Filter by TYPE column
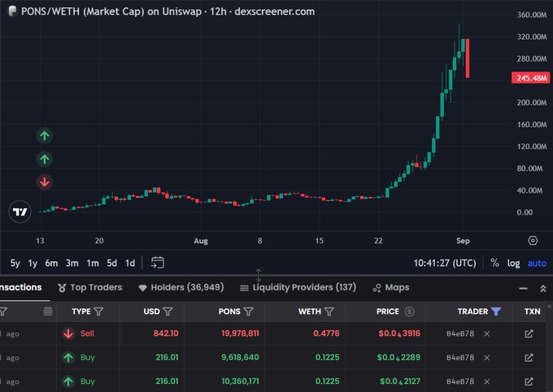This screenshot has width=553, height=392. click(98, 311)
